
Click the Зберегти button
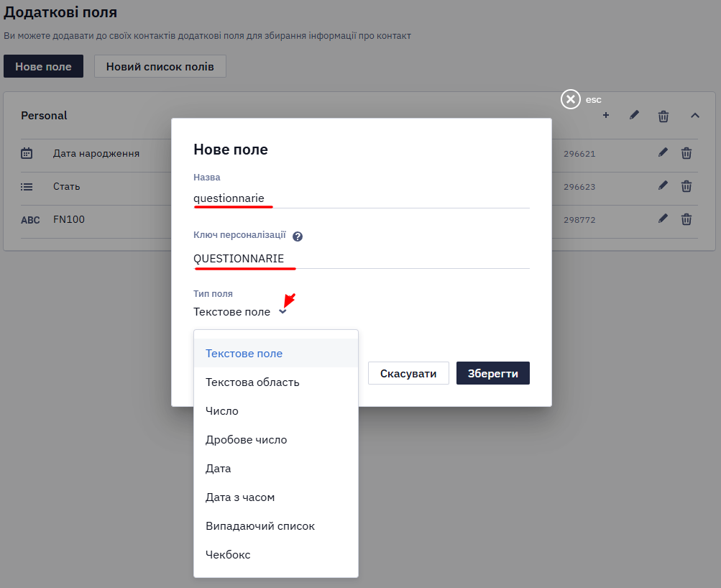coord(492,373)
